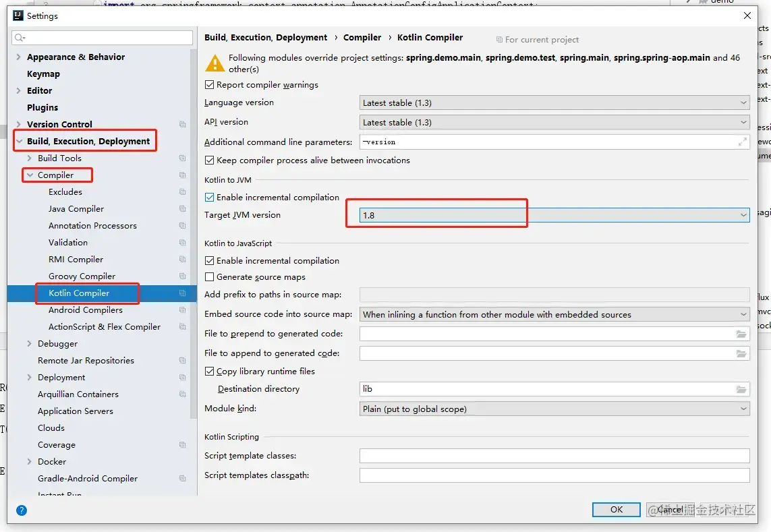Click the settings search input field
771x532 pixels.
click(103, 37)
